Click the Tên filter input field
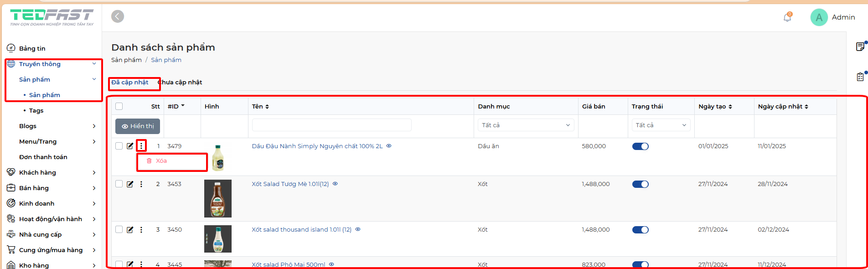Image resolution: width=868 pixels, height=269 pixels. 331,125
